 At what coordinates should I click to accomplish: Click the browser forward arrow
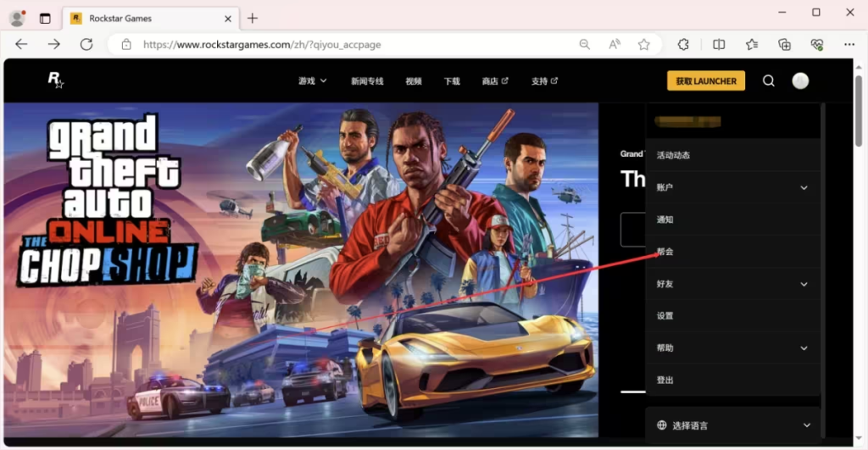pyautogui.click(x=53, y=44)
